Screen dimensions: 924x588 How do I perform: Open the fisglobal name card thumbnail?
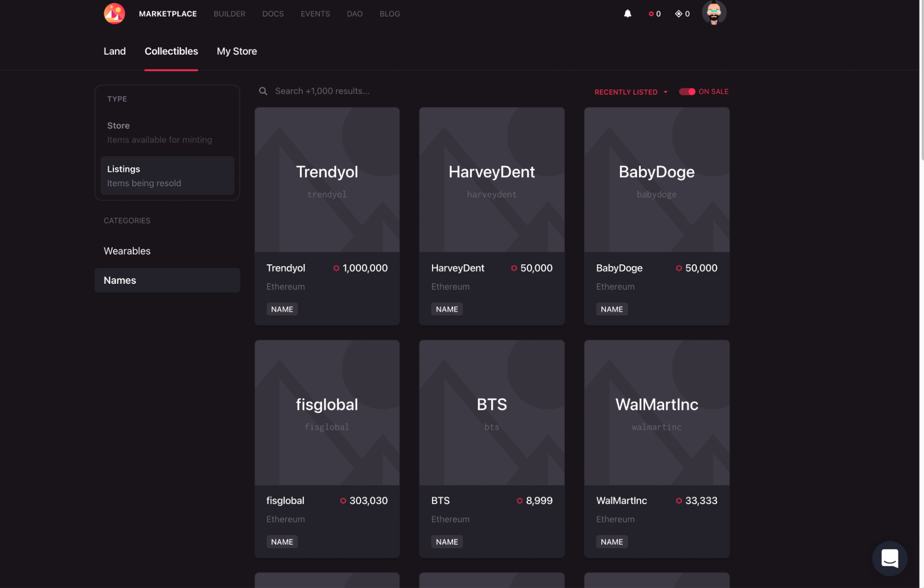click(x=327, y=412)
